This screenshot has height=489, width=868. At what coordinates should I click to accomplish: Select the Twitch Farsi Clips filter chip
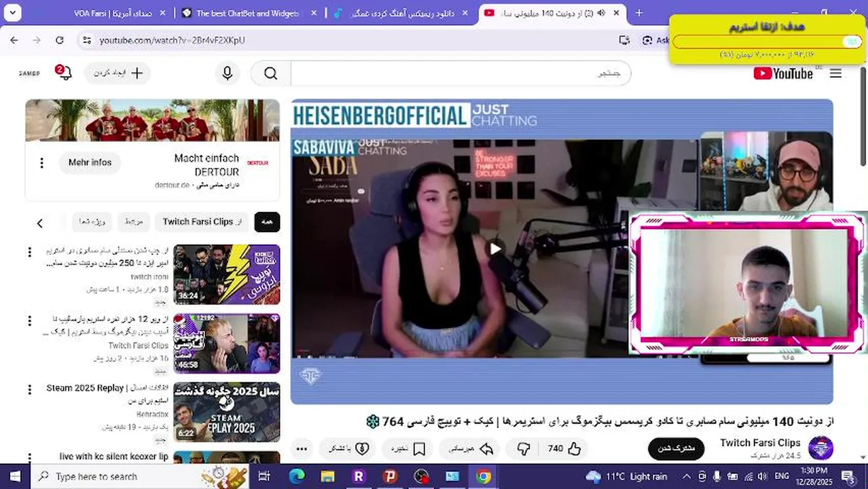(202, 222)
